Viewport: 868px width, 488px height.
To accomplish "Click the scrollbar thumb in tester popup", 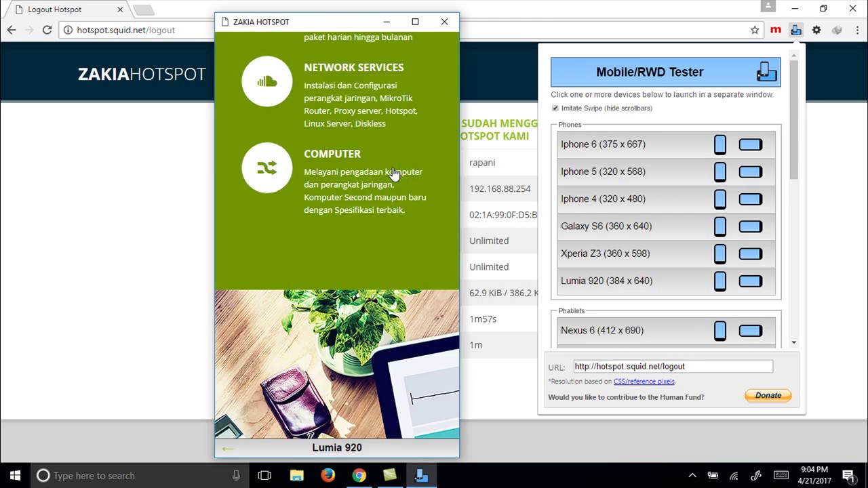I will [793, 121].
